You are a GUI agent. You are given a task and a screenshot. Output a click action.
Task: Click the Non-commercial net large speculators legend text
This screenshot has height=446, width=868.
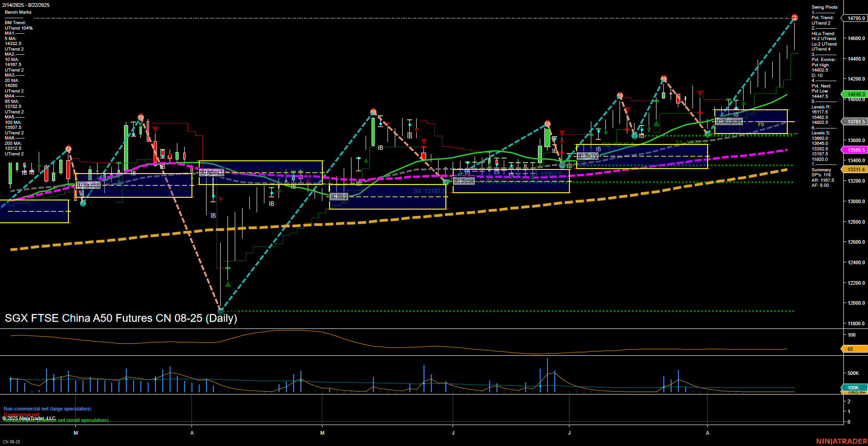(47, 409)
